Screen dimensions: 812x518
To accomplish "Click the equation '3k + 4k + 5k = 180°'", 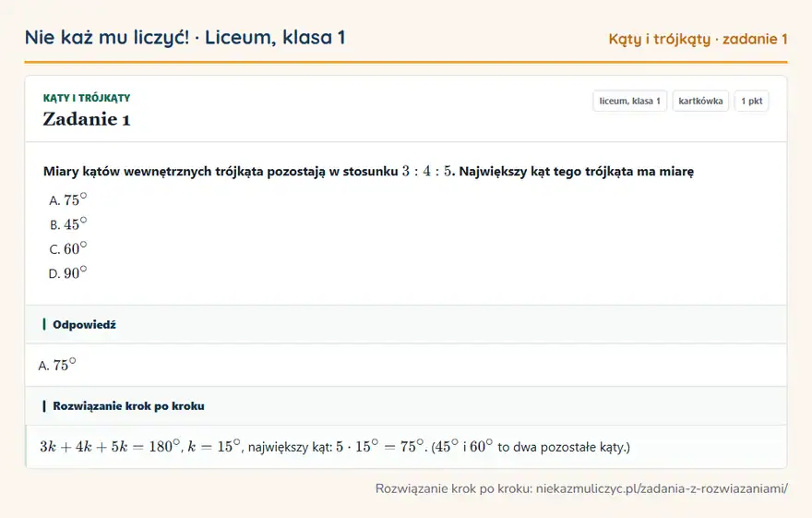I will 111,446.
